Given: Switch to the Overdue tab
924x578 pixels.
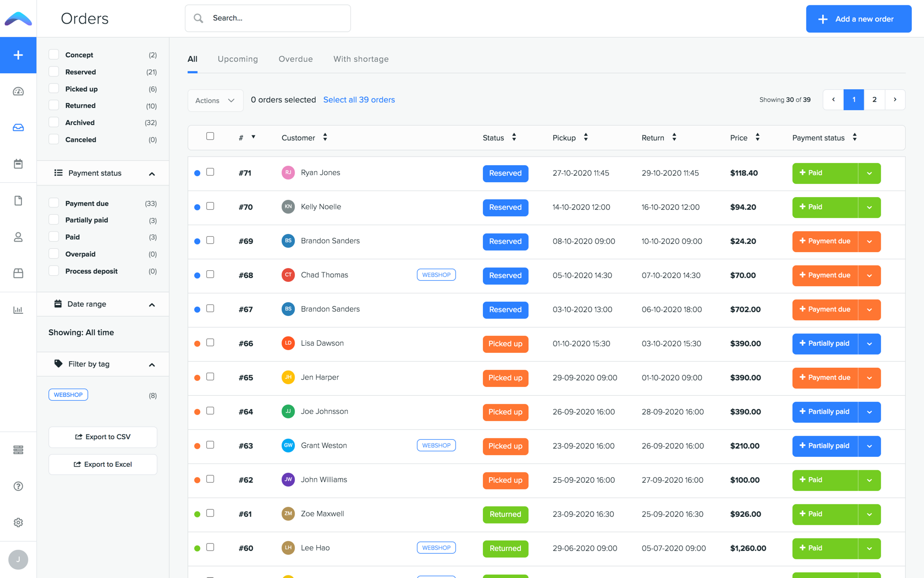Looking at the screenshot, I should [x=295, y=59].
